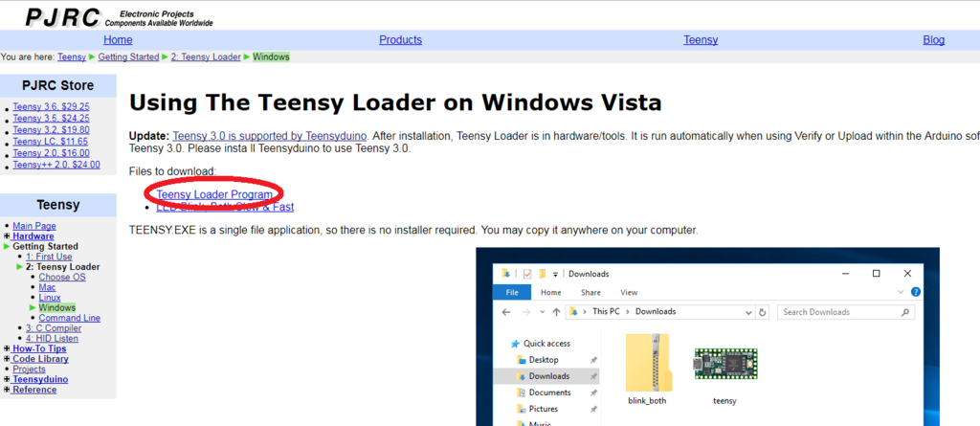Click Explorer's Up one level arrow
This screenshot has height=426, width=980.
point(556,311)
